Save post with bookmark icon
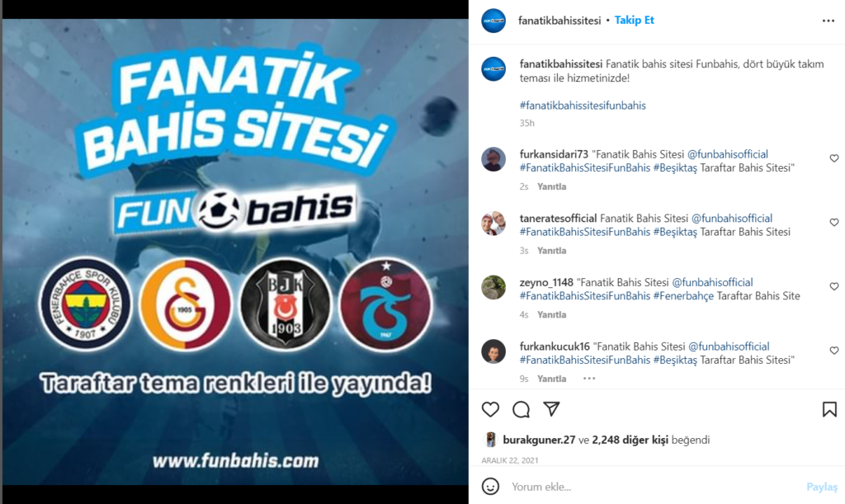 click(829, 410)
